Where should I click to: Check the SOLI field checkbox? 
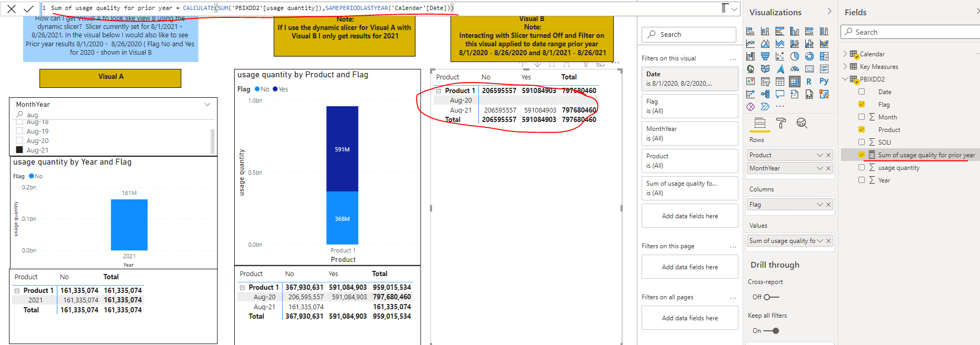pyautogui.click(x=862, y=143)
